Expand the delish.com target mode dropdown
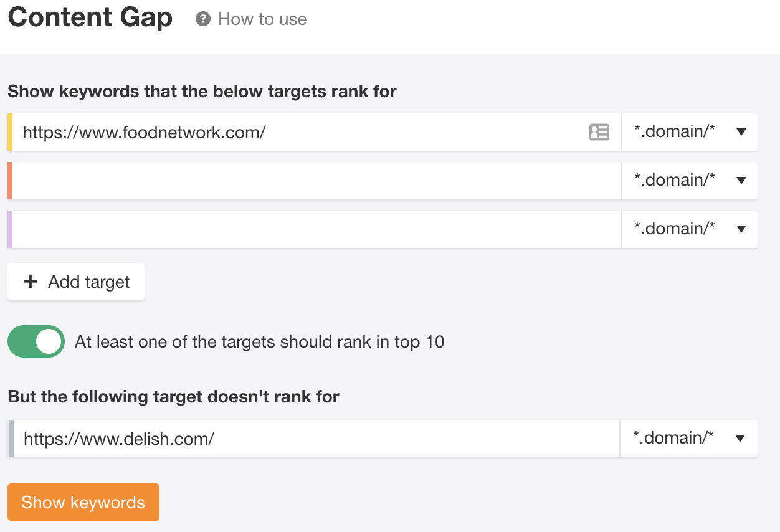Viewport: 780px width, 532px height. pyautogui.click(x=688, y=439)
